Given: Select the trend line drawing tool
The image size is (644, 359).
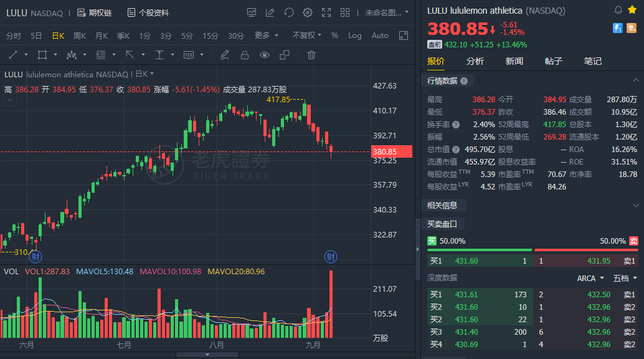Looking at the screenshot, I should (13, 55).
